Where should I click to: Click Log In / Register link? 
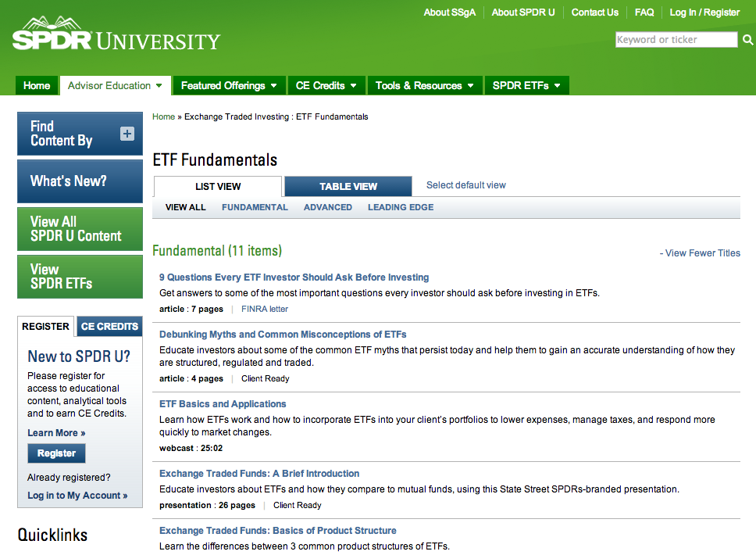click(704, 13)
